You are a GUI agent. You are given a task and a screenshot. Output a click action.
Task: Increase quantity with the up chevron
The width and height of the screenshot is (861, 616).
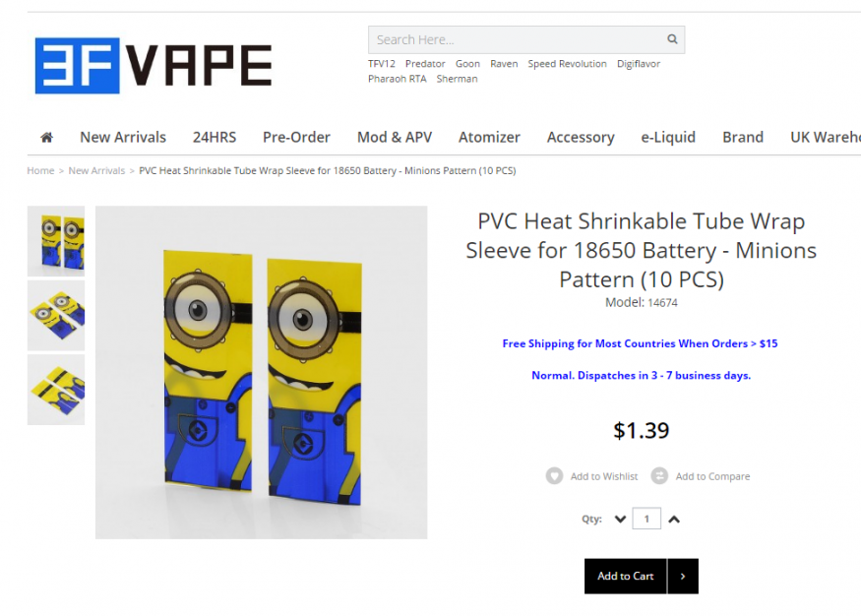674,519
